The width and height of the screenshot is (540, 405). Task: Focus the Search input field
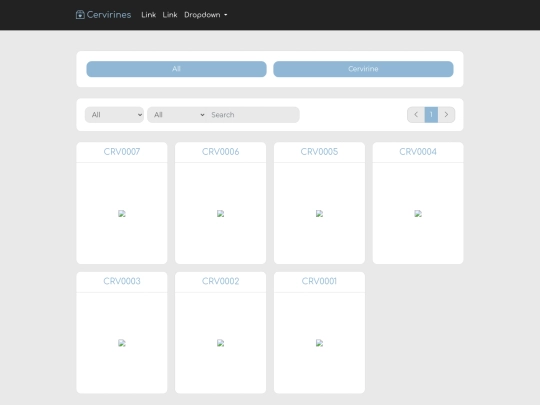(253, 115)
